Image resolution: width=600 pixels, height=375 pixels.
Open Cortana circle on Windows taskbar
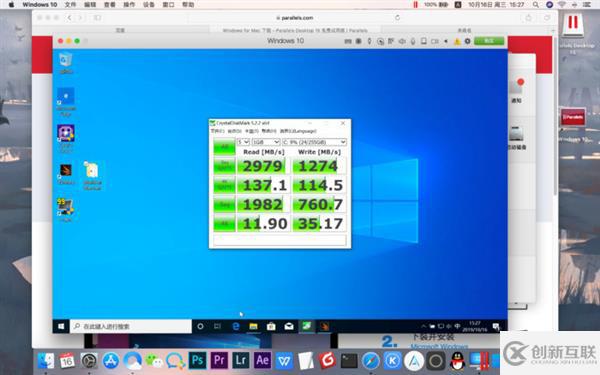(x=200, y=326)
